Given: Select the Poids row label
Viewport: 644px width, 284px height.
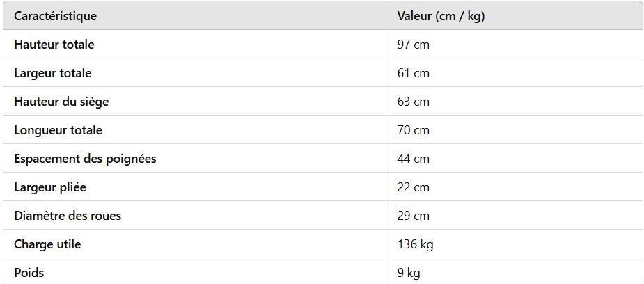Looking at the screenshot, I should point(29,273).
